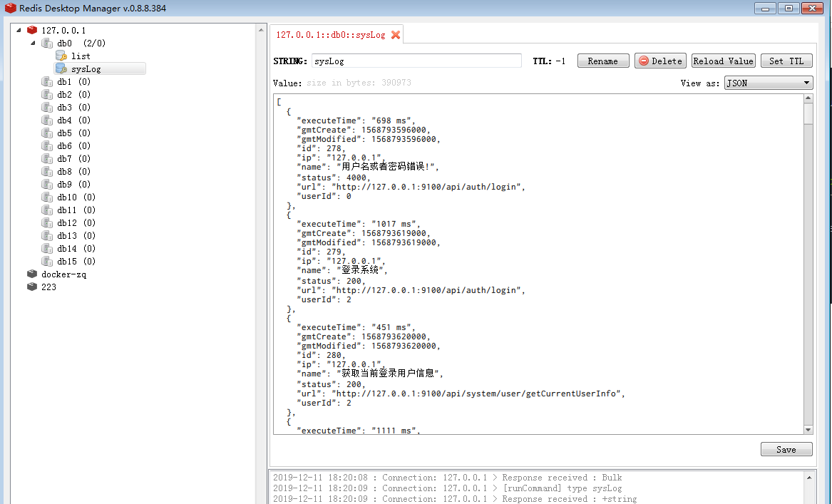Click the db14 database icon
This screenshot has width=832, height=504.
tap(47, 248)
